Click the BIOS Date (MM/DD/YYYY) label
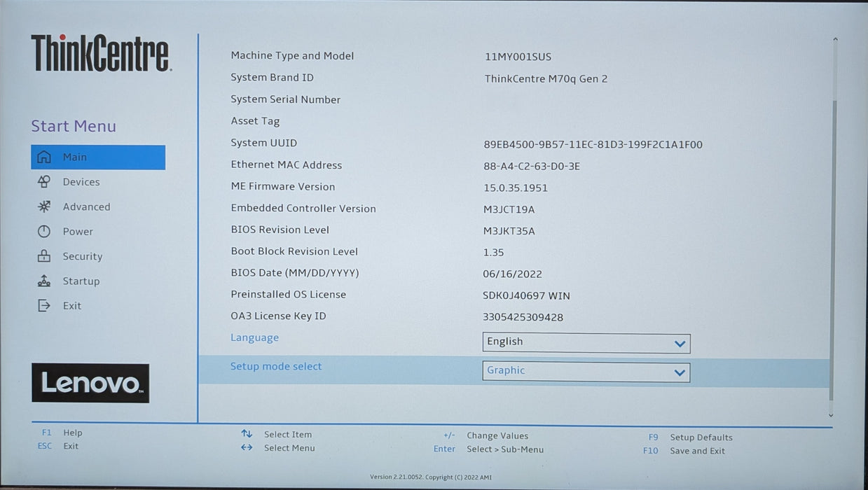Screen dimensions: 868x490 (x=294, y=272)
